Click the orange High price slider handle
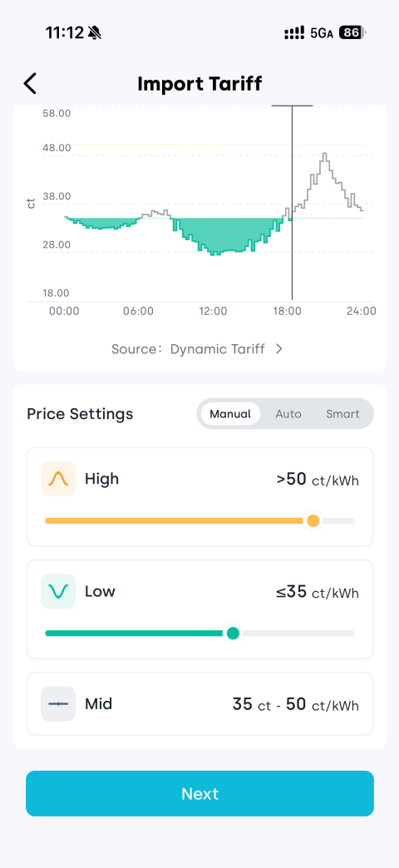 313,520
